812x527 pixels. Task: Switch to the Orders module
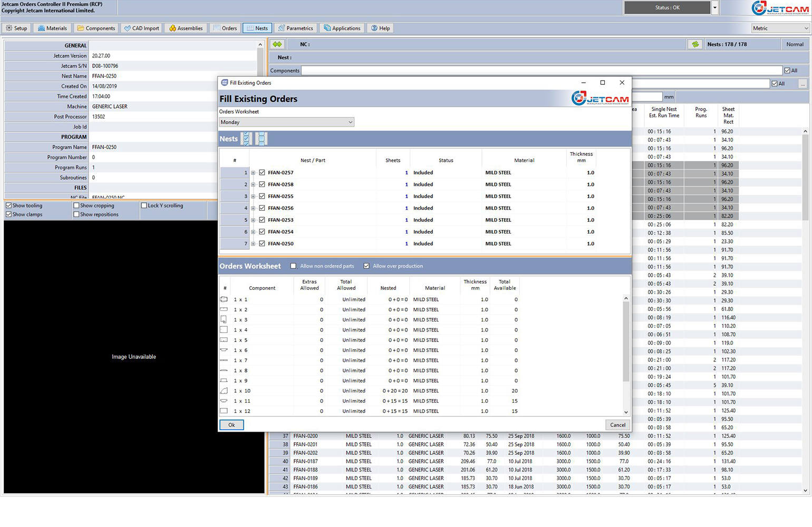(x=225, y=28)
